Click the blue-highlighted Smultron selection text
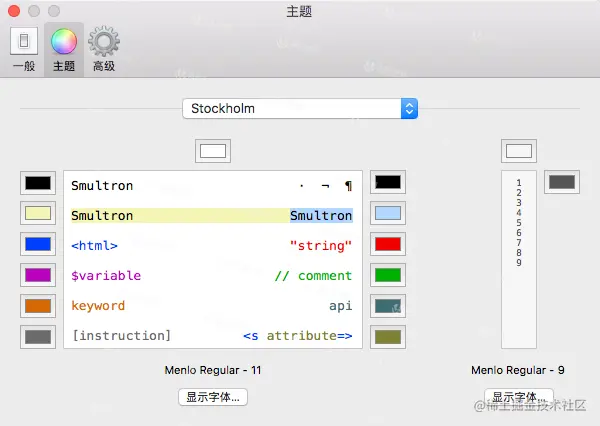The height and width of the screenshot is (426, 600). pyautogui.click(x=321, y=215)
